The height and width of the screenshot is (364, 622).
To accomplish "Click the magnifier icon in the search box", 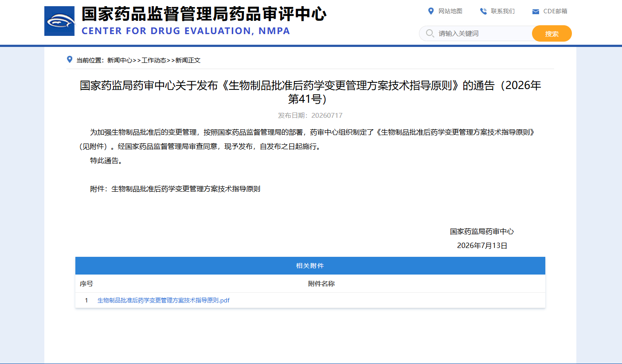I will click(430, 33).
